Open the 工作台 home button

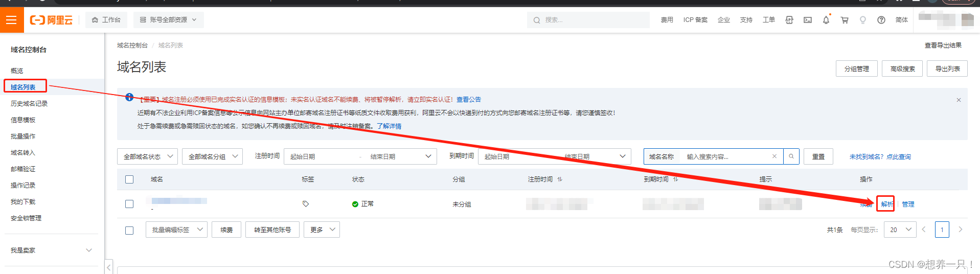click(106, 20)
